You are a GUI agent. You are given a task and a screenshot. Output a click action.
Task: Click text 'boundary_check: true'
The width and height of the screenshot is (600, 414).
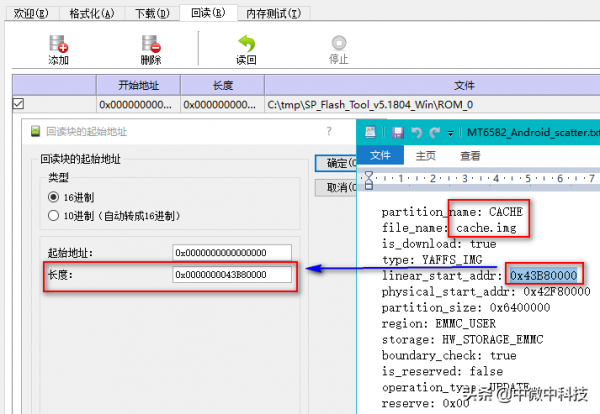tap(449, 355)
